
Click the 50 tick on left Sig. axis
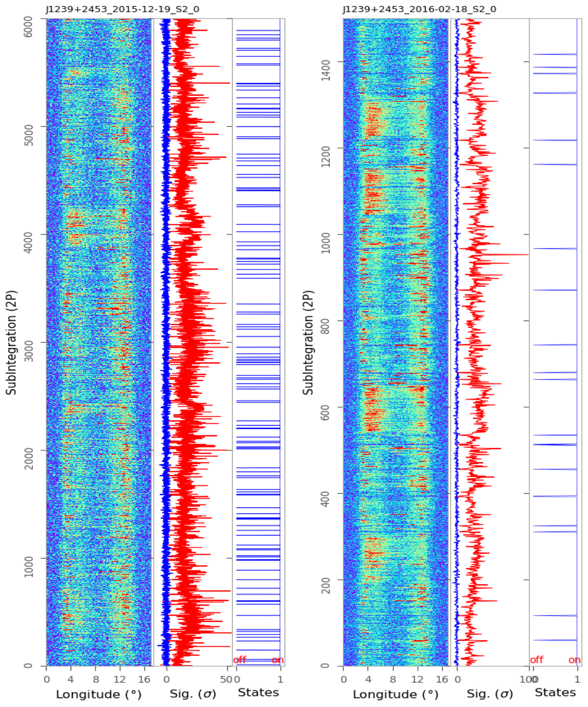[x=226, y=680]
